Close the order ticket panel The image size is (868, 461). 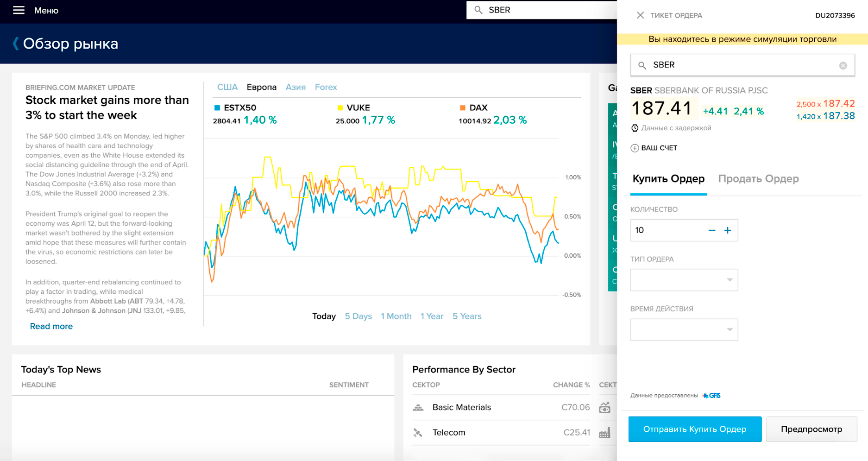(640, 15)
